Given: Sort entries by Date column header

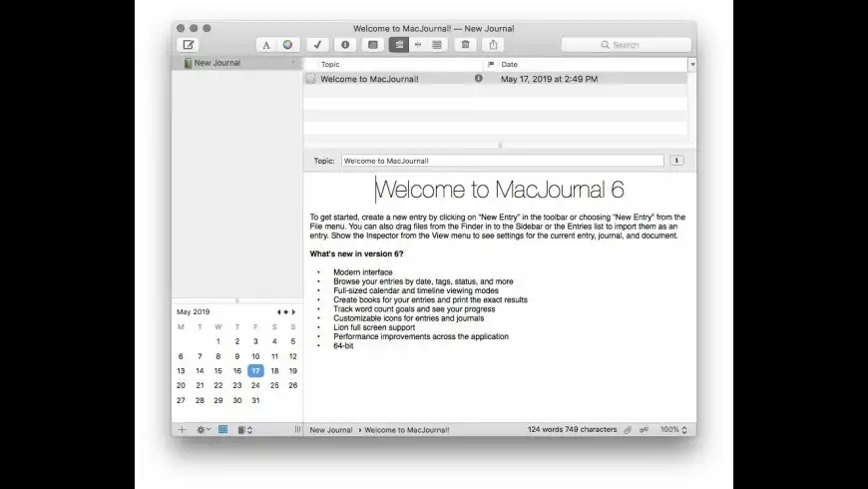Looking at the screenshot, I should tap(509, 64).
